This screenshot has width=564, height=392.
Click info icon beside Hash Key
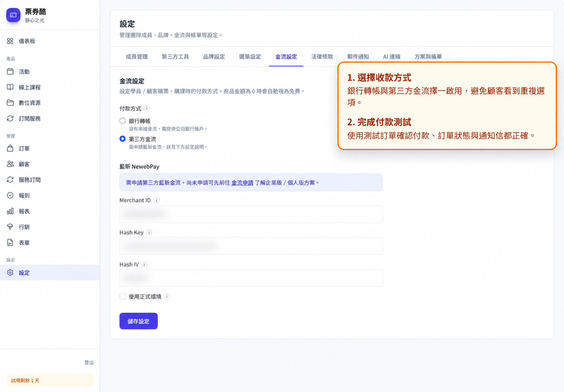(149, 232)
